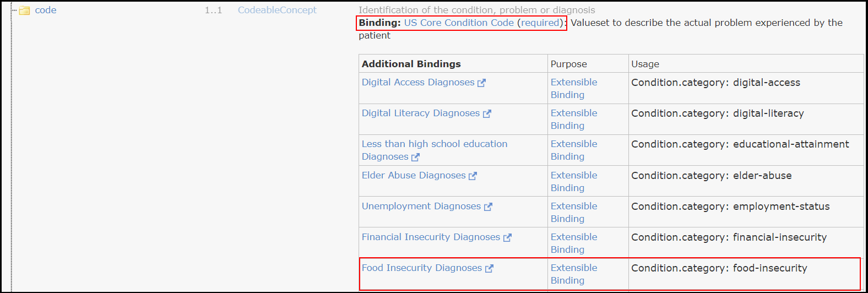Screen dimensions: 868x293
Task: Click external link icon after Elder Abuse Diagnoses
Action: click(x=473, y=176)
